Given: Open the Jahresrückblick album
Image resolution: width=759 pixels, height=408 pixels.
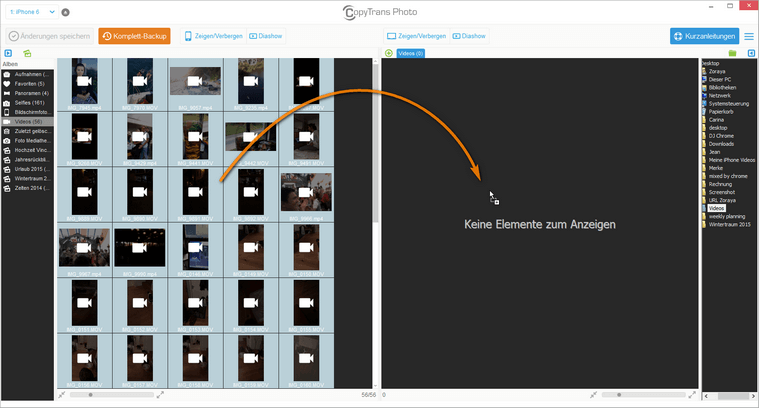Looking at the screenshot, I should [x=27, y=159].
